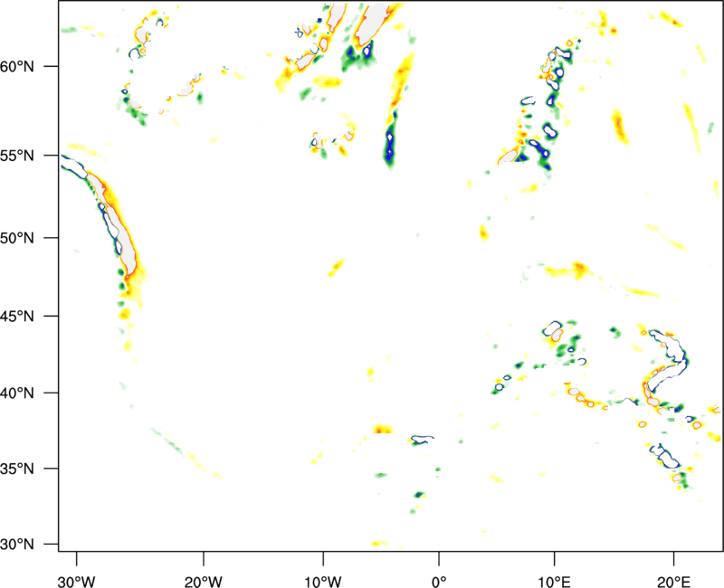
Task: Click the 30°N latitude label
Action: pos(32,545)
